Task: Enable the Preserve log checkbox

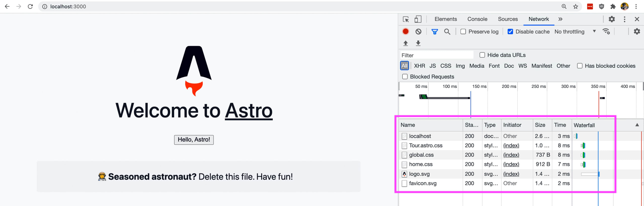Action: [463, 31]
